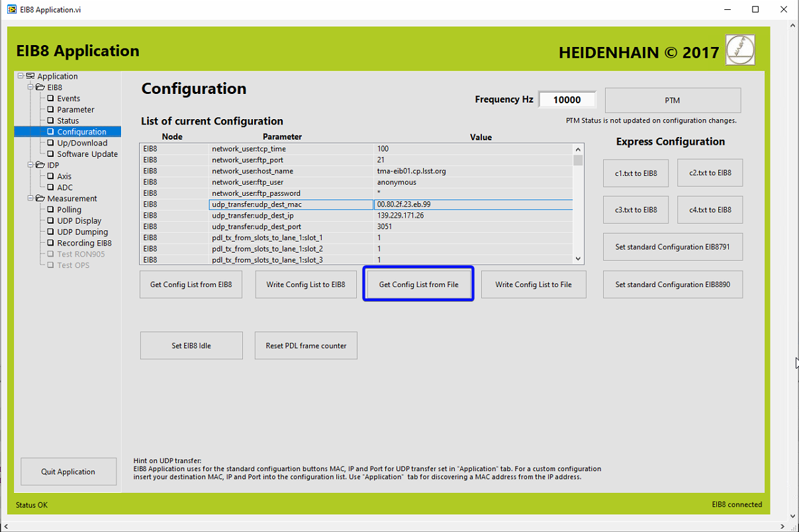Click the LabVIEW icon in title bar
The image size is (799, 532).
[12, 10]
